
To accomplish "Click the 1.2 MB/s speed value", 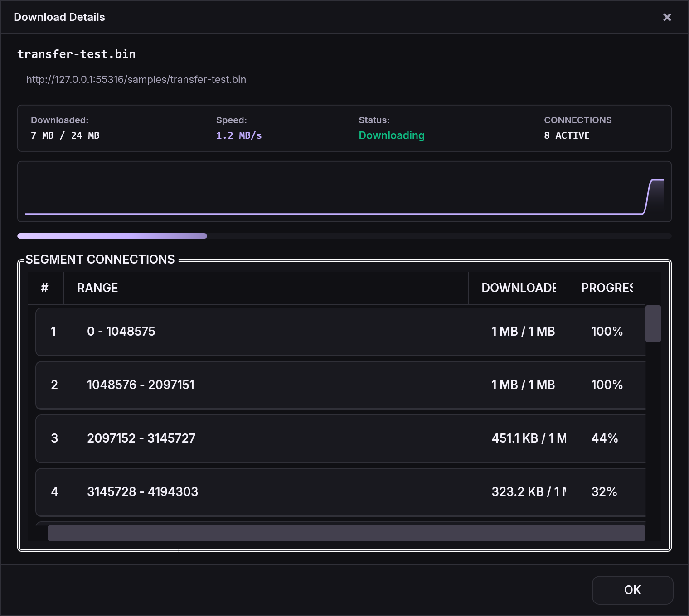I will point(239,135).
